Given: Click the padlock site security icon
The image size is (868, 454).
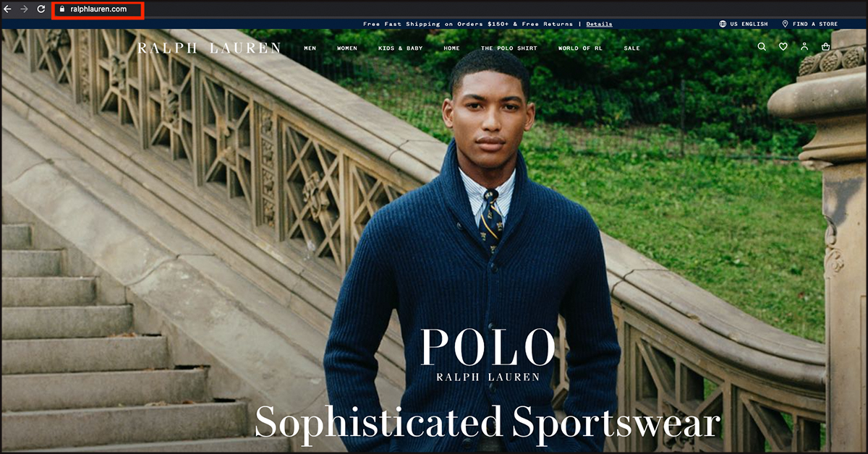Looking at the screenshot, I should (x=62, y=9).
